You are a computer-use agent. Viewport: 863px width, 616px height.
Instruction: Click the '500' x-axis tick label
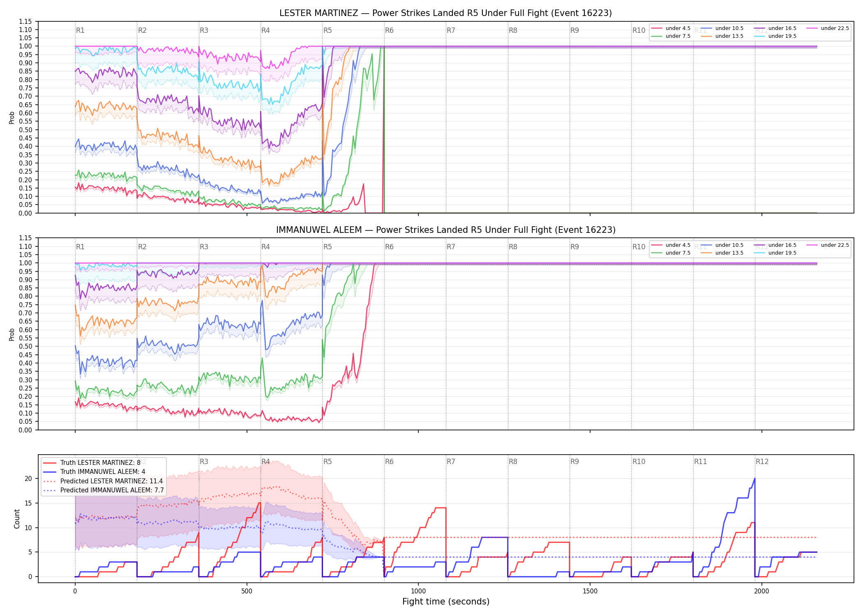pos(247,591)
